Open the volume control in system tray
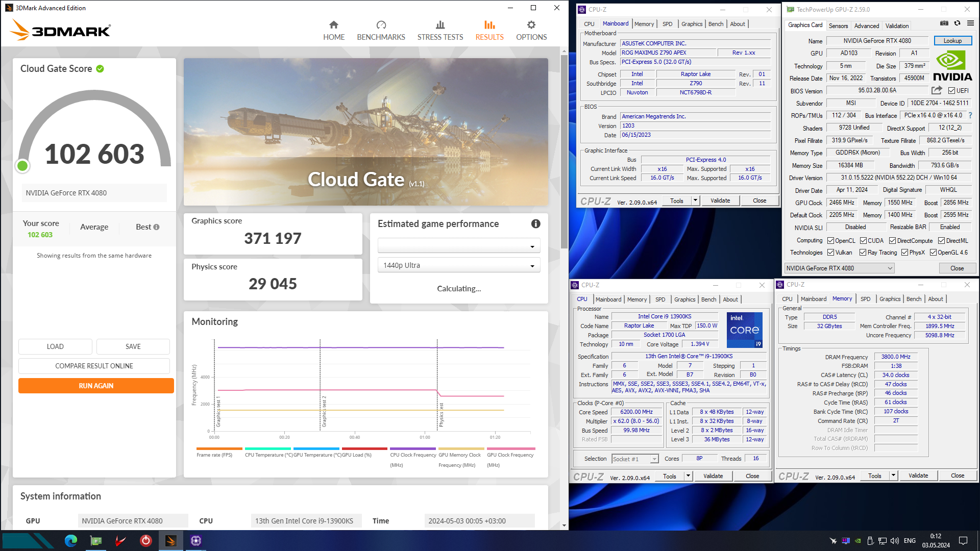The width and height of the screenshot is (980, 551). pyautogui.click(x=894, y=541)
